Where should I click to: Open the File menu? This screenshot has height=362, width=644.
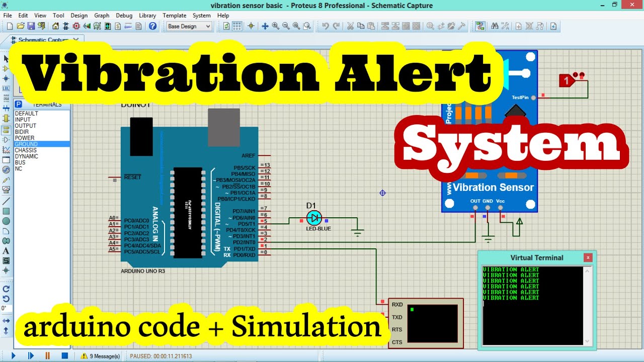pos(8,16)
